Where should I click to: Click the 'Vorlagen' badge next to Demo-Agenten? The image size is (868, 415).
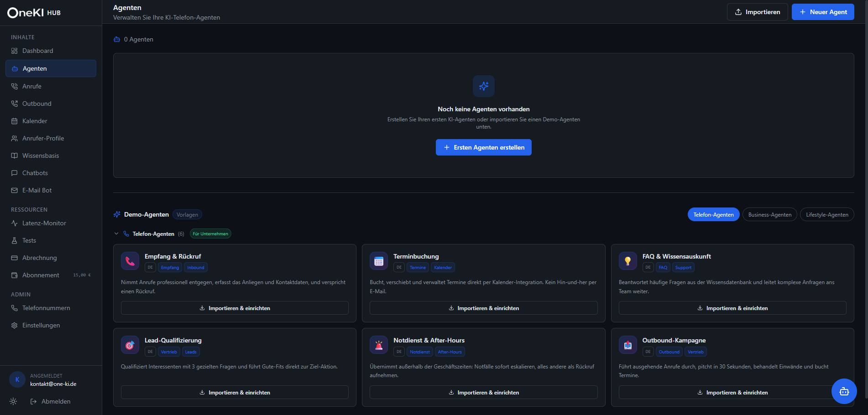point(187,214)
